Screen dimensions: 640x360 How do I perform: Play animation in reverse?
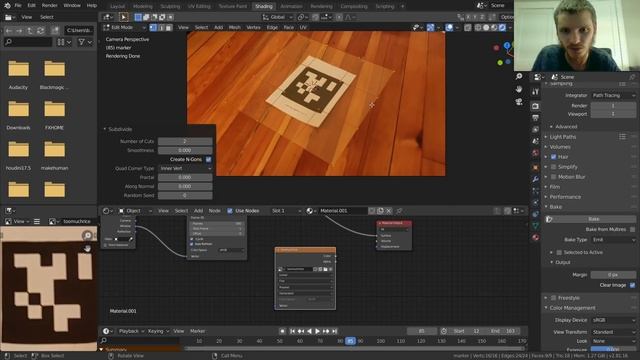[309, 331]
